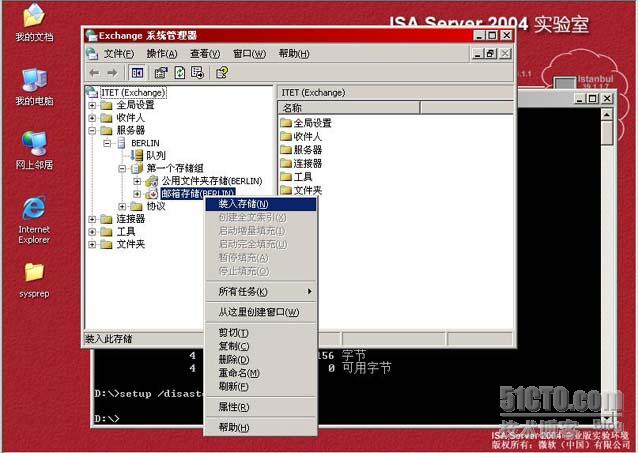
Task: Click the Export List toolbar icon
Action: pos(198,72)
